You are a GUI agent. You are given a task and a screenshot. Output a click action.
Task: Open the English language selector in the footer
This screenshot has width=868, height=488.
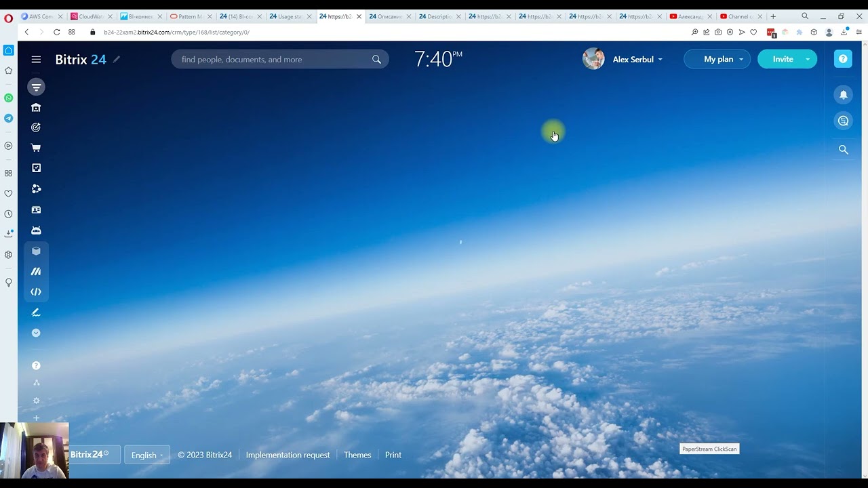tap(147, 455)
